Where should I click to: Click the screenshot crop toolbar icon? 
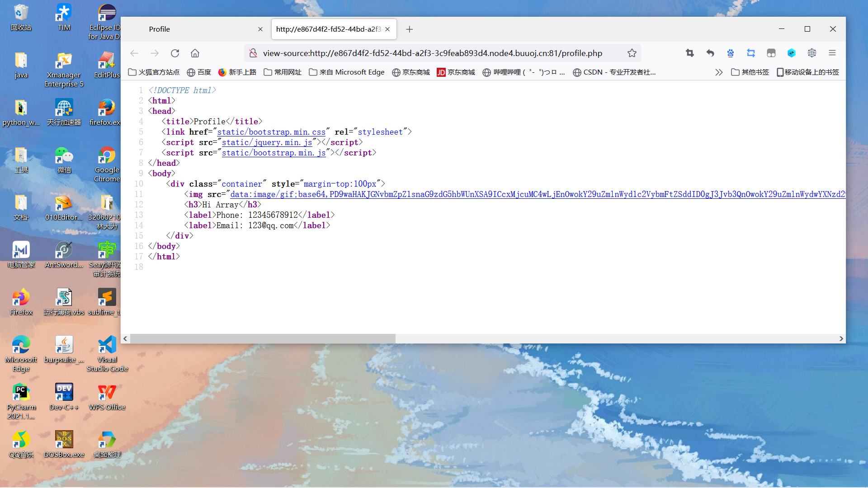click(689, 53)
